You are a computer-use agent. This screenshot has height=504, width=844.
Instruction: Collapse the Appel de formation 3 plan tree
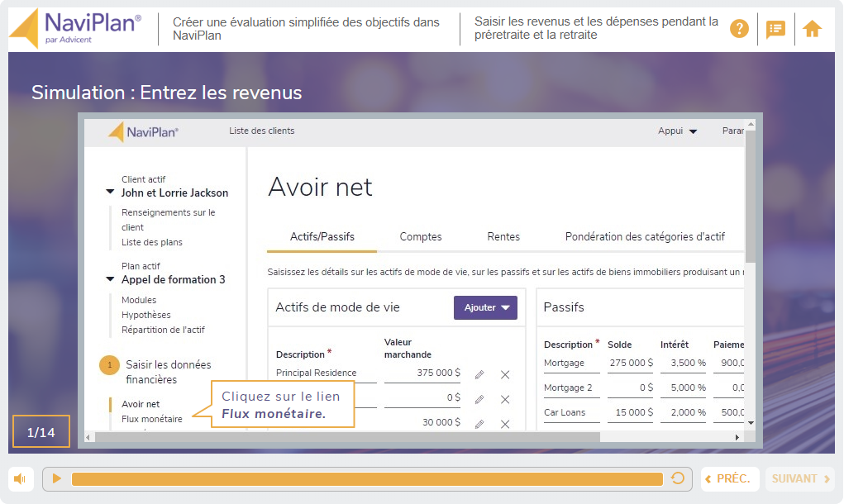[110, 278]
